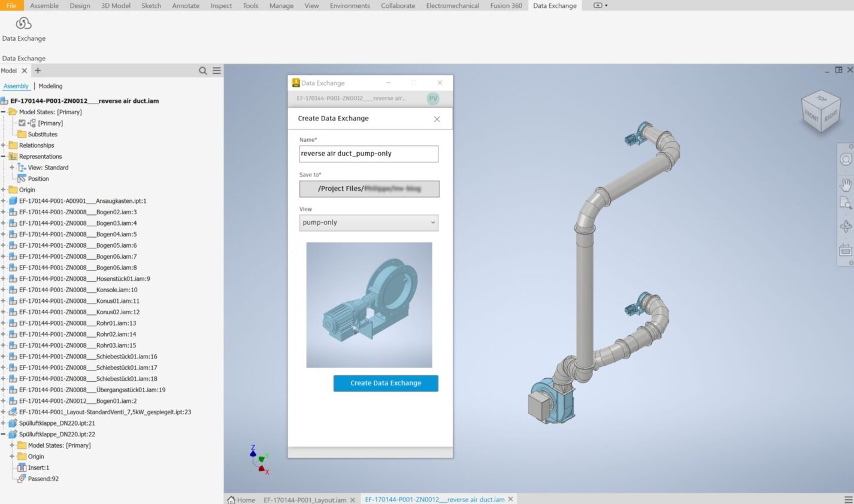Click the Save to Project Files path button
854x504 pixels.
(369, 189)
